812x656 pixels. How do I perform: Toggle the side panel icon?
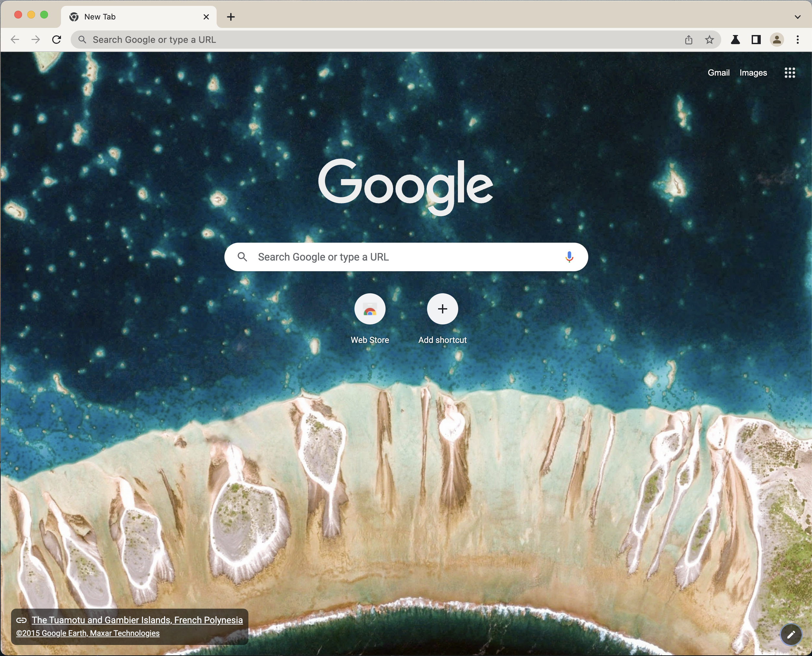tap(756, 40)
